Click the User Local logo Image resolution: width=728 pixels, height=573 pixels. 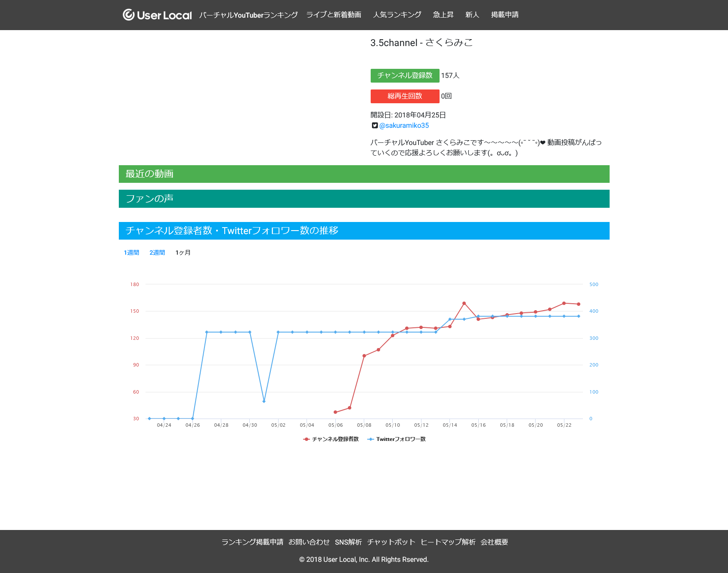click(157, 15)
